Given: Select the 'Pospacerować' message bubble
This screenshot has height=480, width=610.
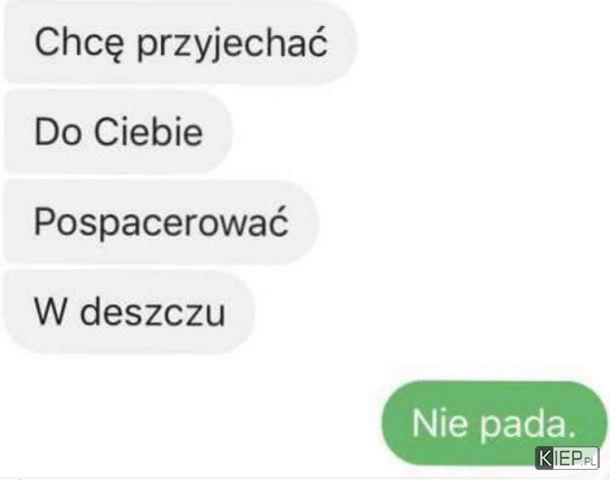Looking at the screenshot, I should coord(161,222).
